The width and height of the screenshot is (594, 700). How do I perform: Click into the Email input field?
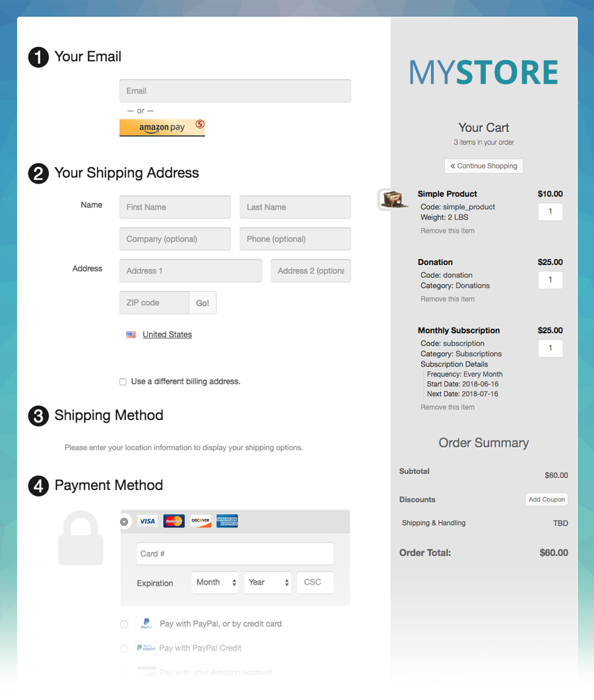[235, 91]
